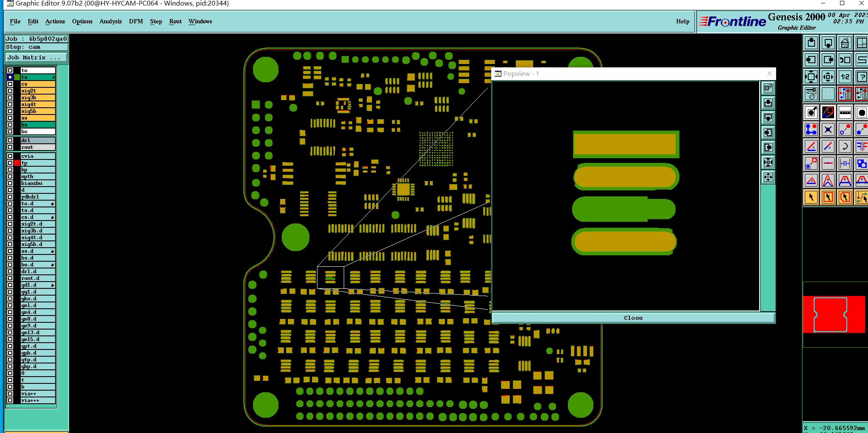Image resolution: width=868 pixels, height=433 pixels.
Task: Toggle the grid display icon
Action: pos(828,94)
